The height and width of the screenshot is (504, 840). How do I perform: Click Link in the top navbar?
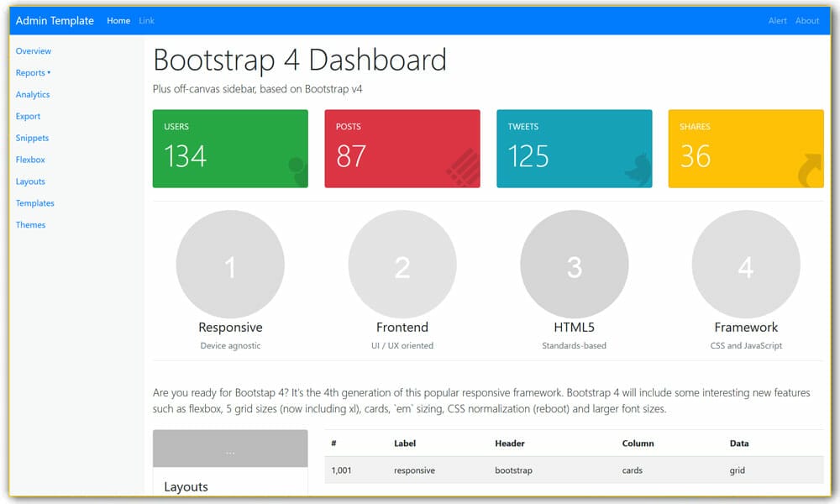point(146,20)
